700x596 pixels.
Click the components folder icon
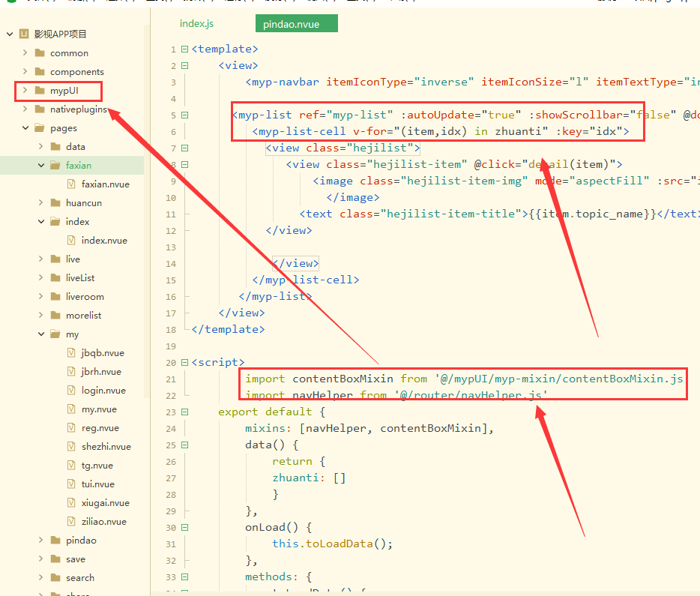coord(40,71)
